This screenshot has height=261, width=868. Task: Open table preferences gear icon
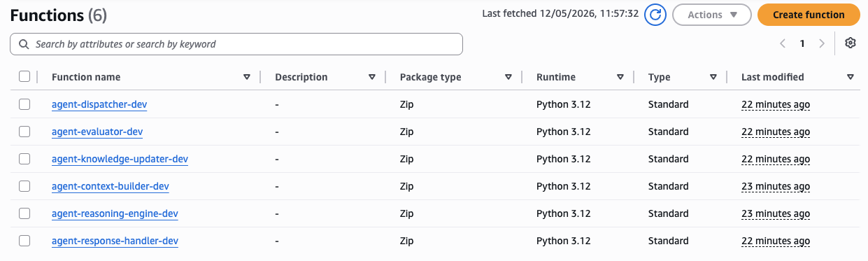[851, 43]
